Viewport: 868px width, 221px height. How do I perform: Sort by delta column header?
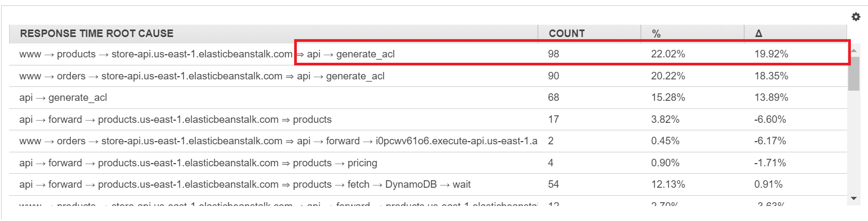tap(758, 33)
